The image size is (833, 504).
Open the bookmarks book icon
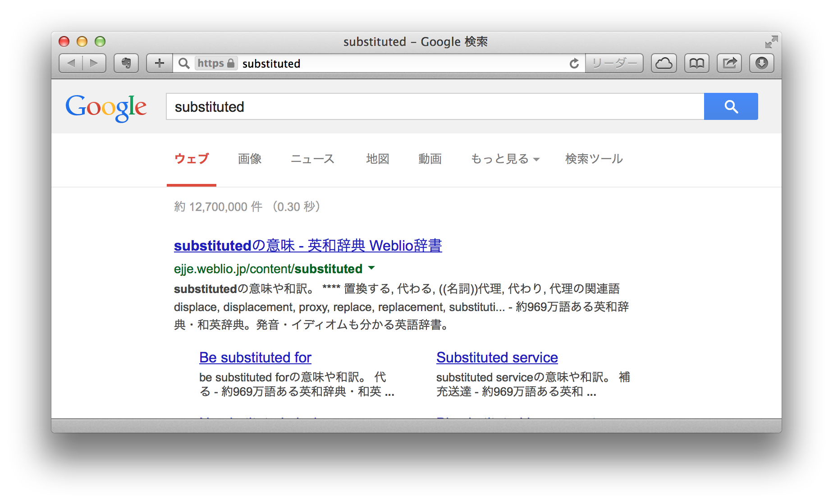point(697,63)
